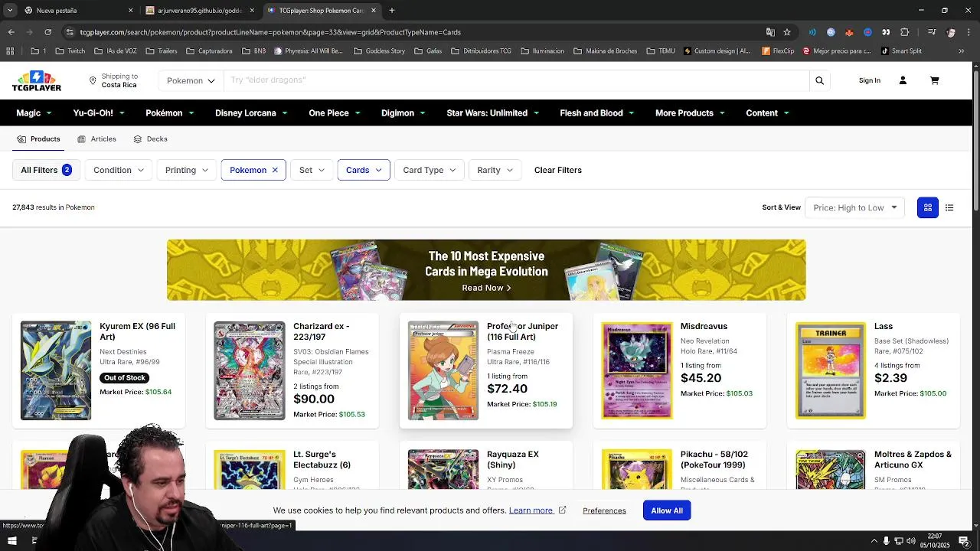Expand the Content menu
The image size is (980, 551).
(768, 112)
